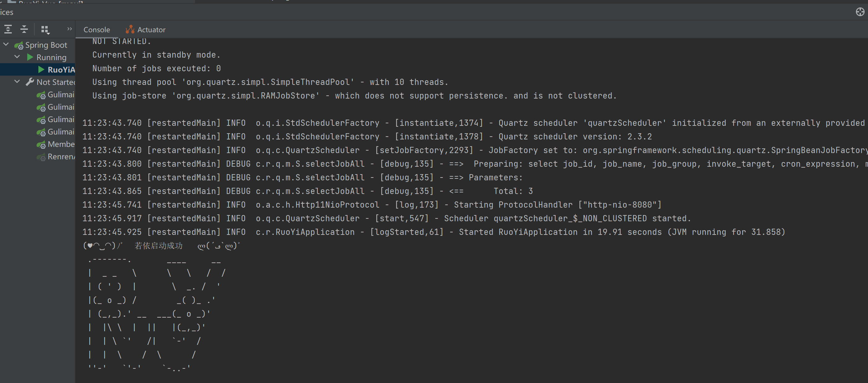Open the Actuator tab
The width and height of the screenshot is (868, 383).
pos(151,30)
